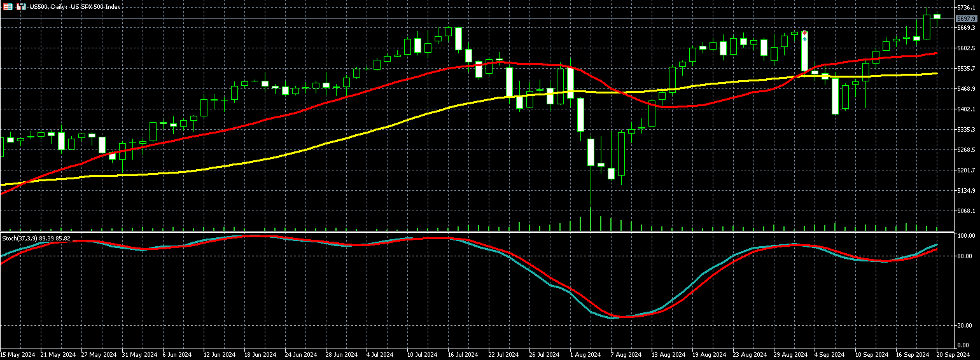The height and width of the screenshot is (360, 980).
Task: Click the stochastic 80.00 level label
Action: pyautogui.click(x=965, y=256)
